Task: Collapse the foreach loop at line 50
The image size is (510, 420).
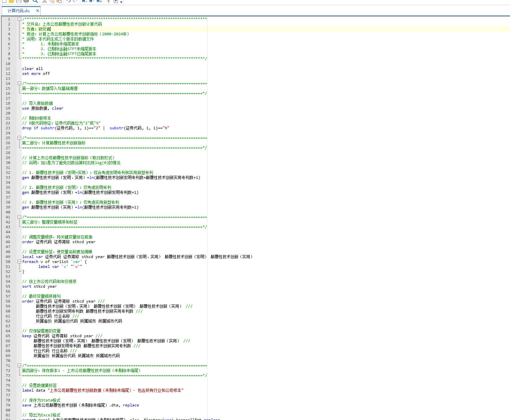Action: coord(19,262)
